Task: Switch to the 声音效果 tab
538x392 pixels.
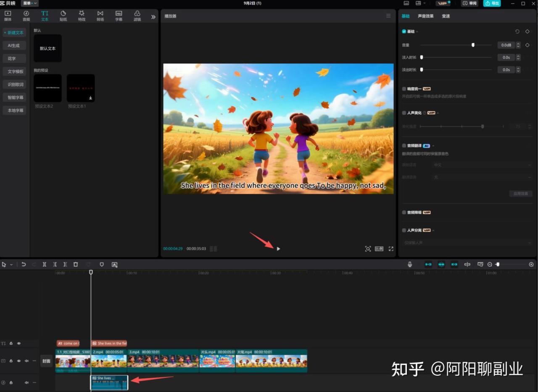Action: (x=425, y=16)
